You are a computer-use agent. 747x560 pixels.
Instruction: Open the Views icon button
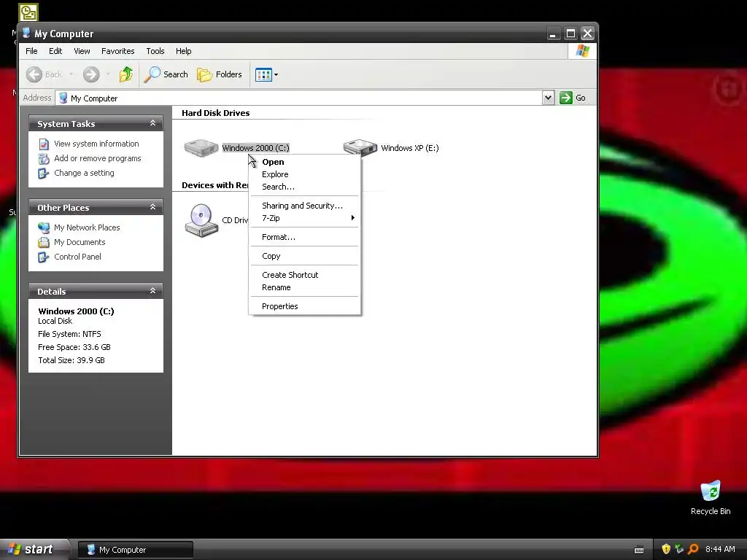(x=263, y=74)
